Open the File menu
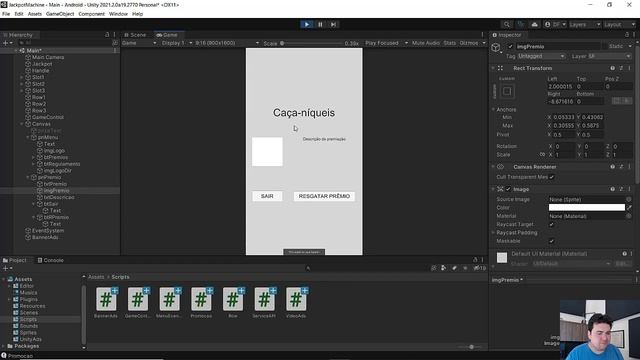Screen dimensions: 640x360 (6, 14)
